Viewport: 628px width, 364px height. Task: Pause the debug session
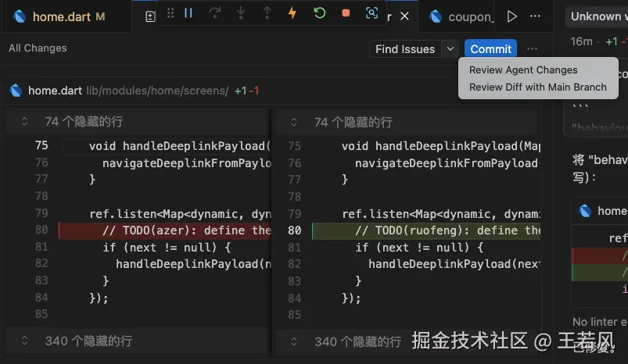pos(188,13)
